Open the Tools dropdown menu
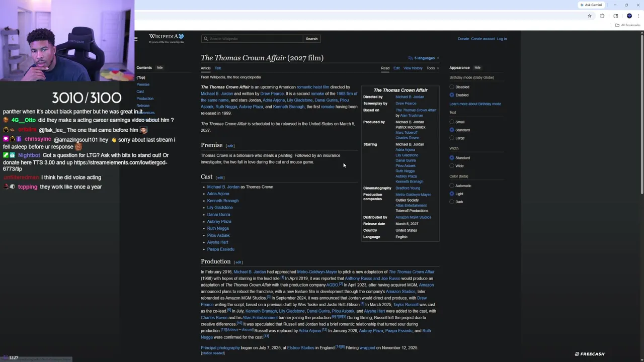The width and height of the screenshot is (644, 362). pos(433,68)
